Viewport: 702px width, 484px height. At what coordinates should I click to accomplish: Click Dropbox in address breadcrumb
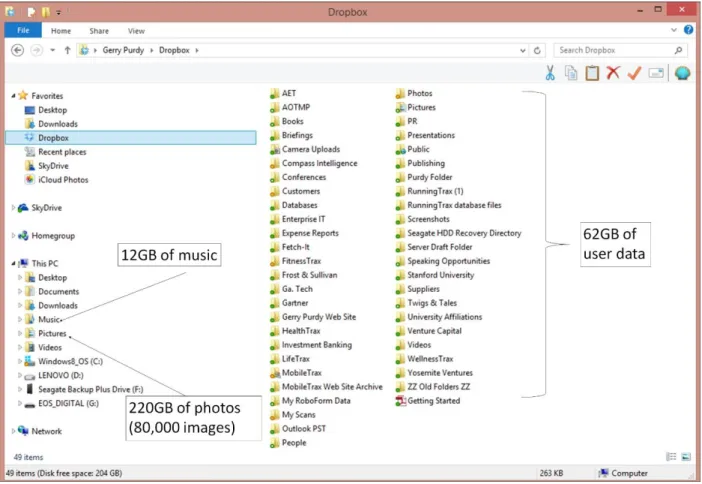pyautogui.click(x=174, y=50)
